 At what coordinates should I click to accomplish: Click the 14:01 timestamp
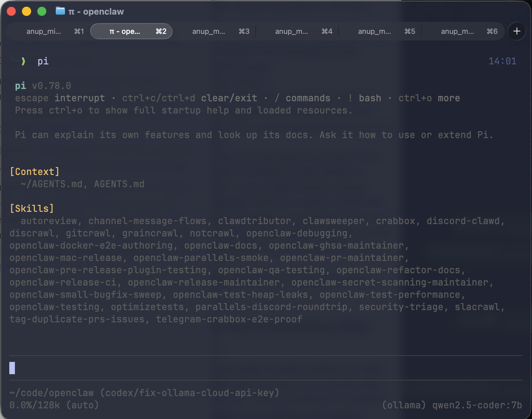[x=502, y=61]
